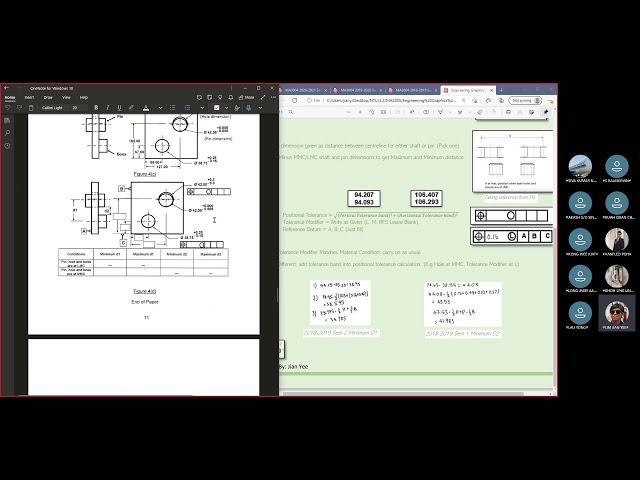Open the Home ribbon tab
This screenshot has height=480, width=640.
click(10, 98)
